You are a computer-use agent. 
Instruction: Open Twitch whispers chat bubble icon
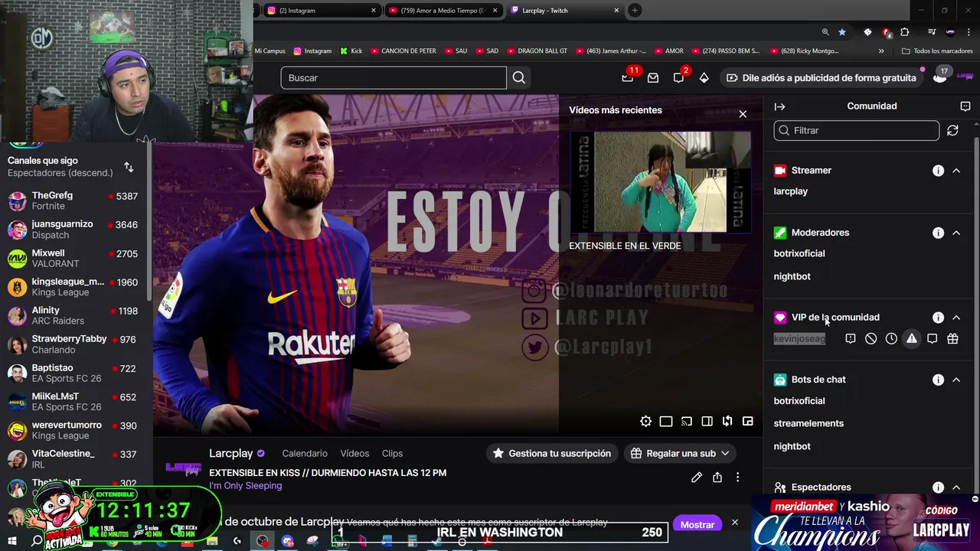pos(678,78)
